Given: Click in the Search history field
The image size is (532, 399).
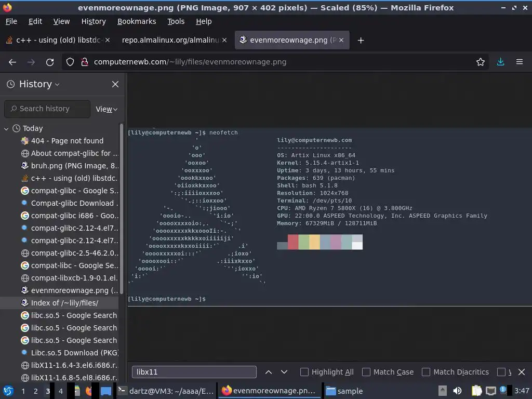Looking at the screenshot, I should click(x=47, y=109).
